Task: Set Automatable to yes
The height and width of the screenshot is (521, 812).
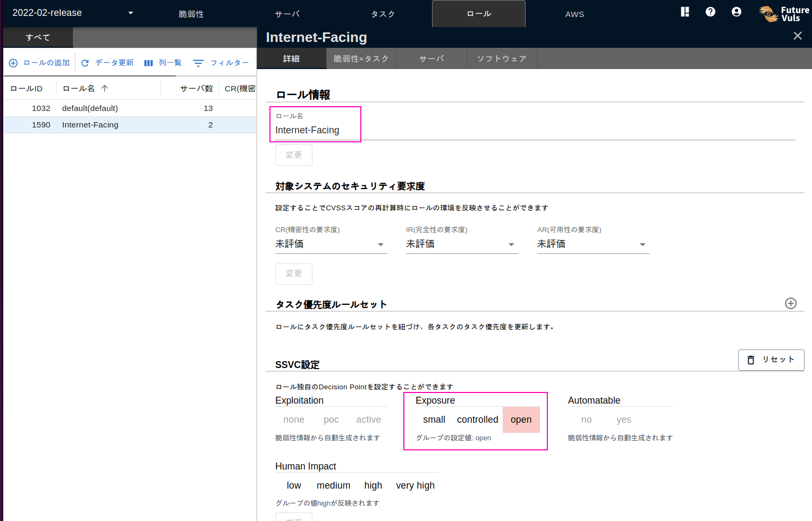Action: pyautogui.click(x=623, y=420)
